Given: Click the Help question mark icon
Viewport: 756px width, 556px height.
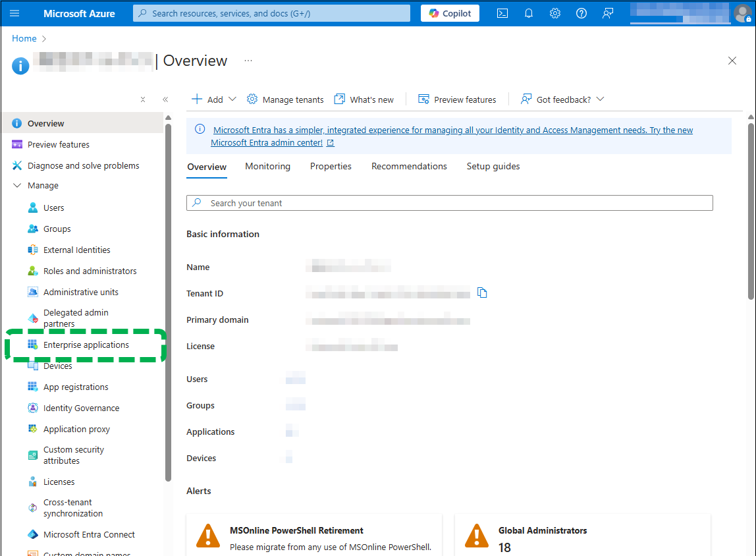Looking at the screenshot, I should click(581, 13).
